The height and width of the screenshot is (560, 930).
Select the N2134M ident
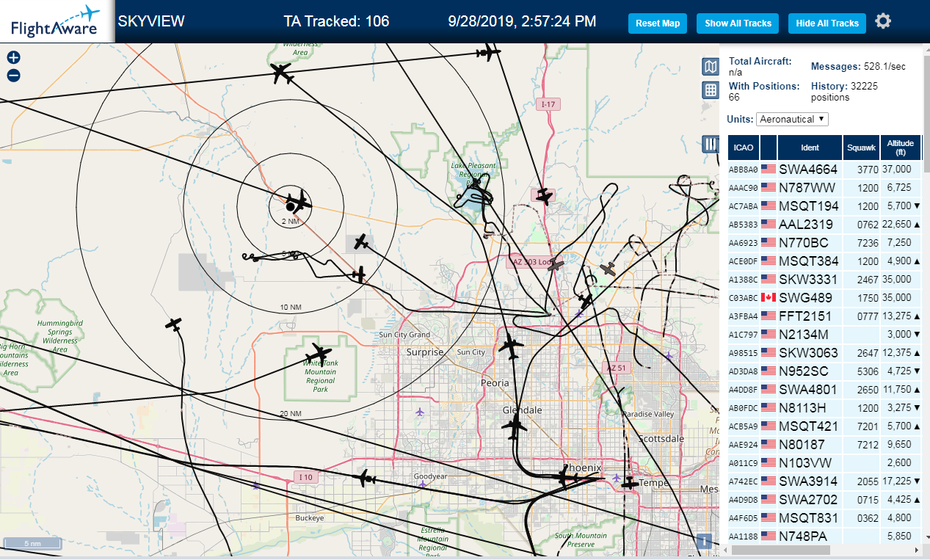803,334
